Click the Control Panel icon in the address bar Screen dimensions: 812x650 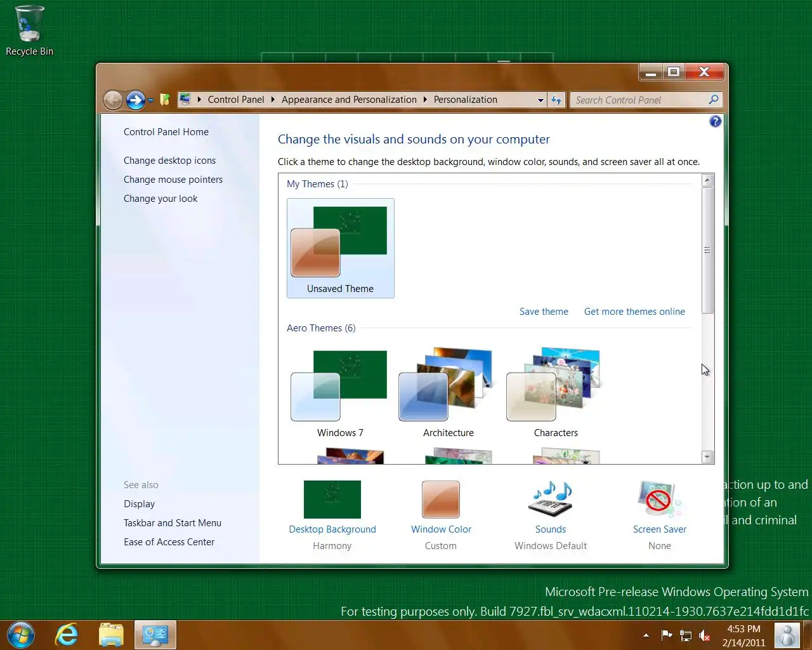coord(185,100)
